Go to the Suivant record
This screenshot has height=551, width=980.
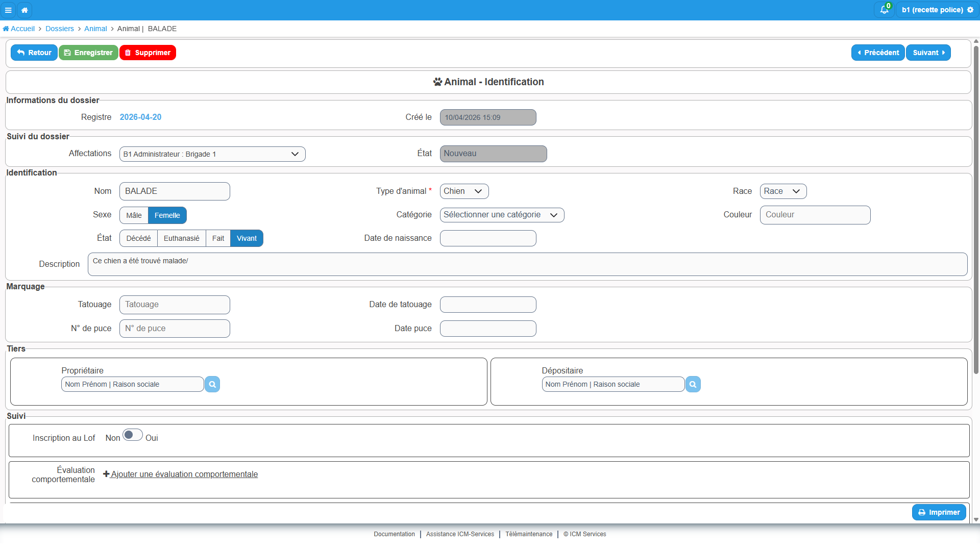928,53
